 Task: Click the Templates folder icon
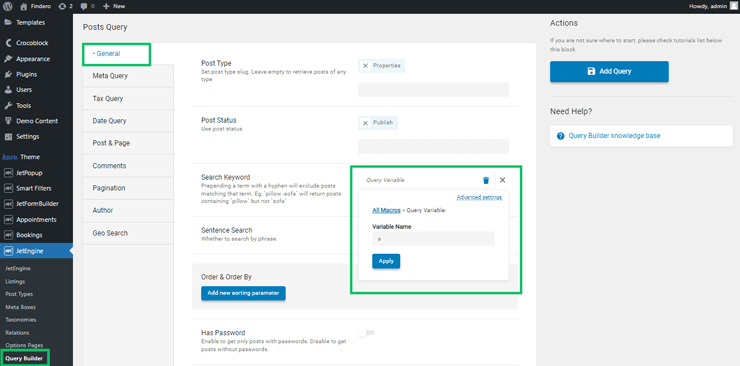click(x=8, y=22)
